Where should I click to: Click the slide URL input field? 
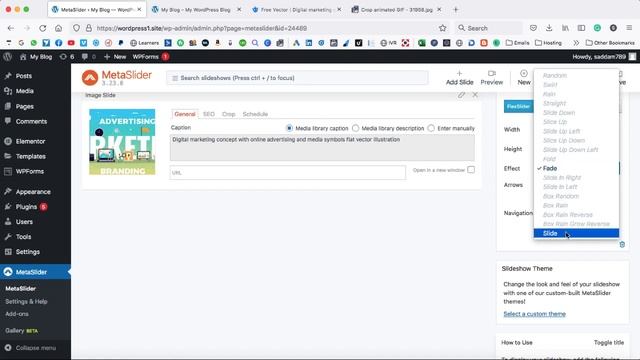(288, 172)
